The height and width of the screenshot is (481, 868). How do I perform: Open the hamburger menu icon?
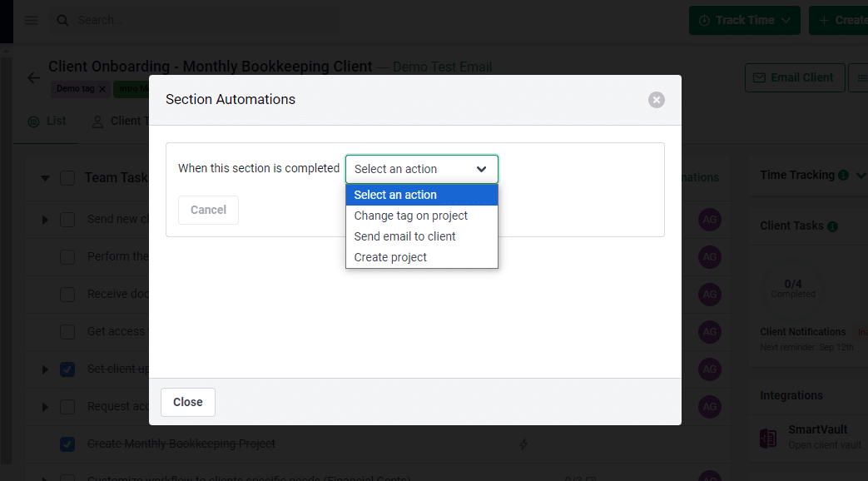coord(32,21)
